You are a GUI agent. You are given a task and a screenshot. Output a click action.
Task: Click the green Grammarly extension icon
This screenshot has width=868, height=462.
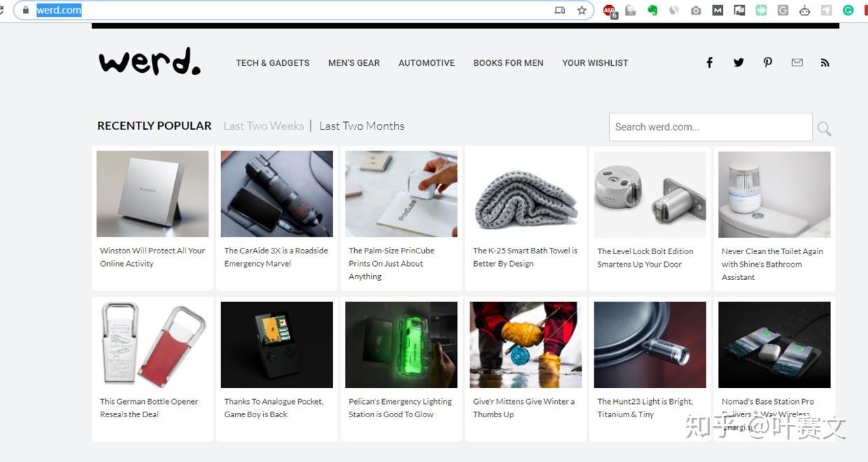pos(848,10)
